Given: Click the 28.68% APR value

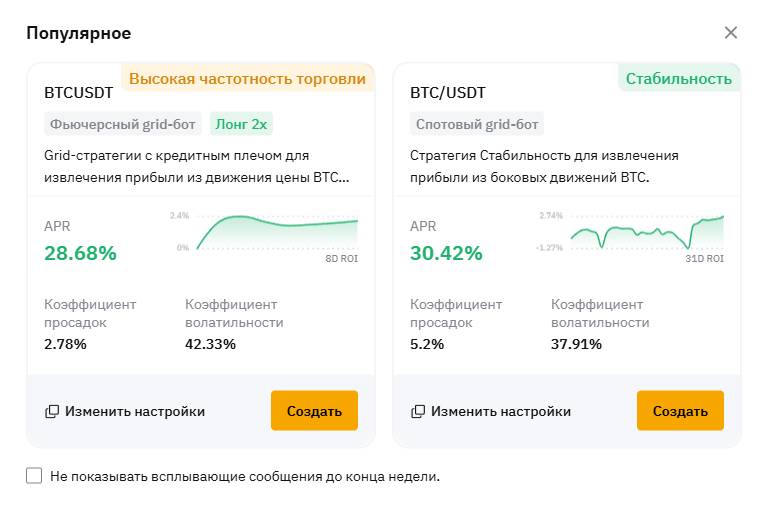Looking at the screenshot, I should (80, 253).
